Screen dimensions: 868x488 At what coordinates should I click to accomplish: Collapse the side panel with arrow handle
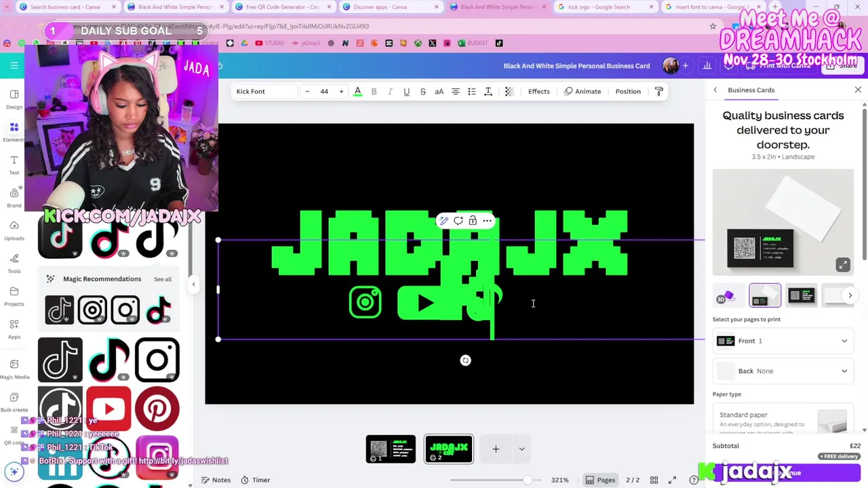(193, 285)
